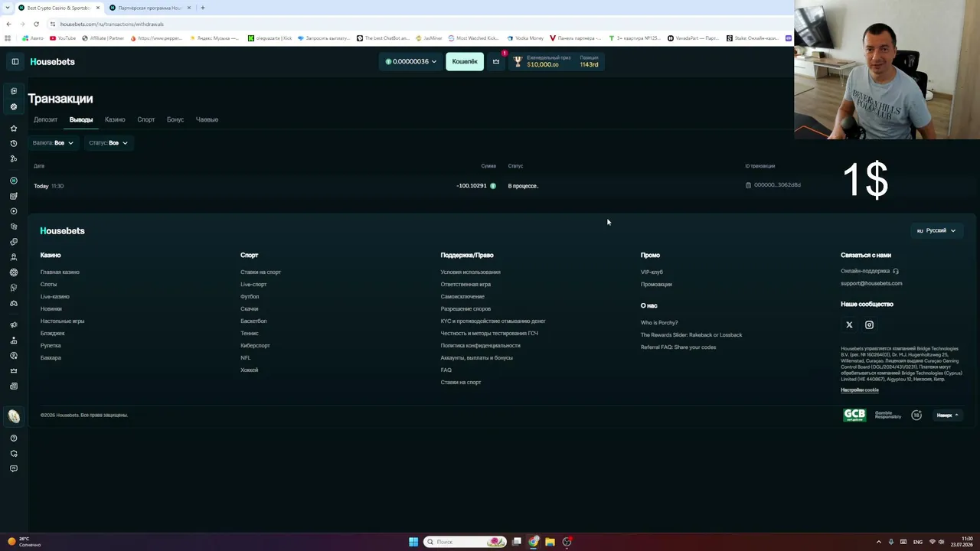Open the Windows Start menu
The height and width of the screenshot is (551, 980).
pyautogui.click(x=413, y=542)
